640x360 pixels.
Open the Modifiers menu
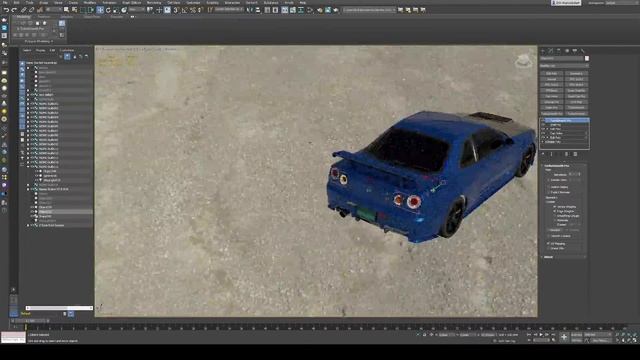point(90,2)
